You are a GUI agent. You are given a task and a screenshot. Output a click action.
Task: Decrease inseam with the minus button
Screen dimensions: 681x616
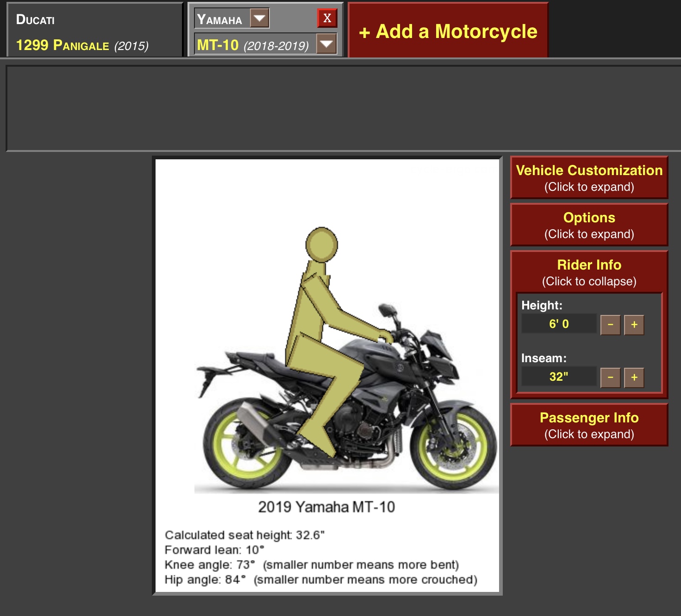coord(610,377)
